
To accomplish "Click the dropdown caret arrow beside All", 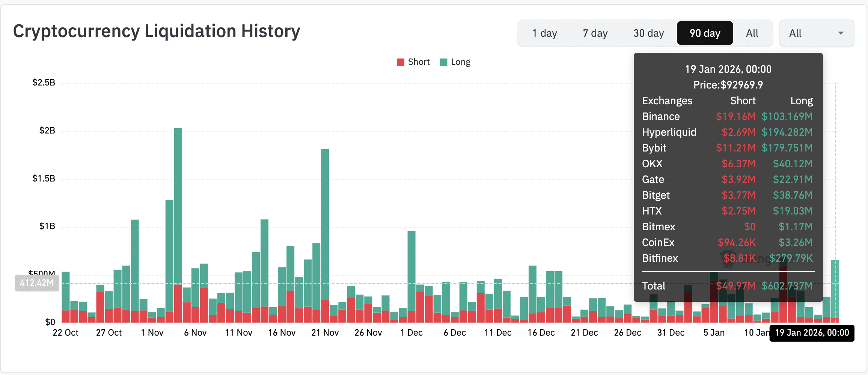I will pyautogui.click(x=841, y=33).
